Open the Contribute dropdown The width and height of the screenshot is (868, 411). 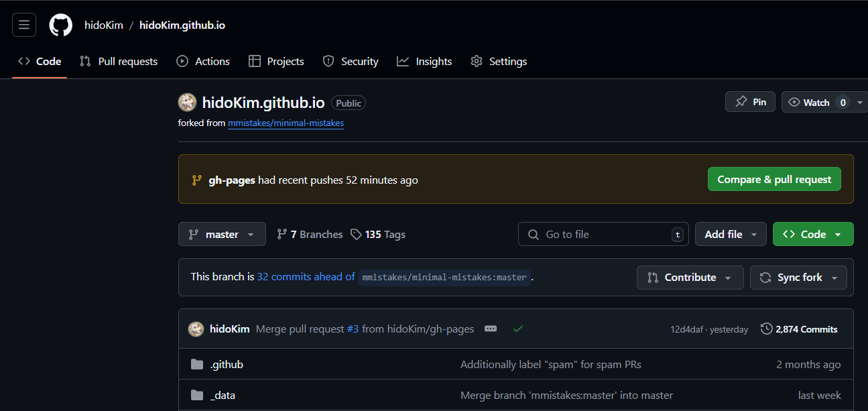pyautogui.click(x=690, y=277)
